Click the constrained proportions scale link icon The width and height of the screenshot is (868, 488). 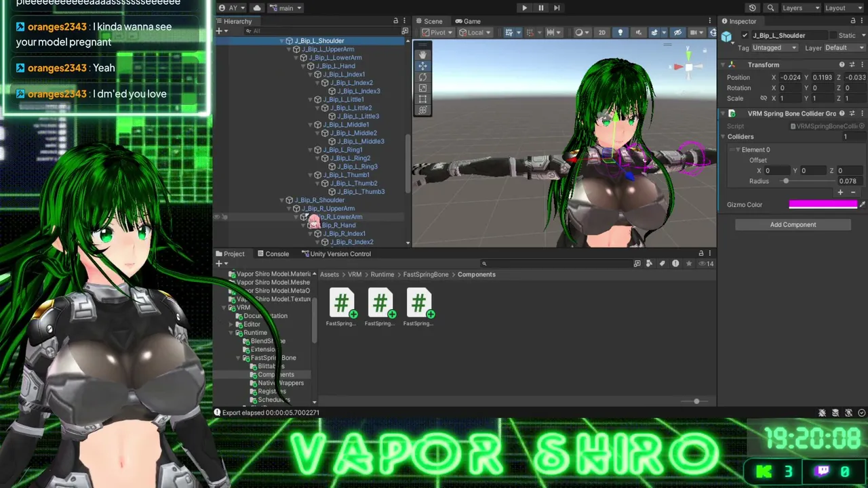tap(764, 98)
